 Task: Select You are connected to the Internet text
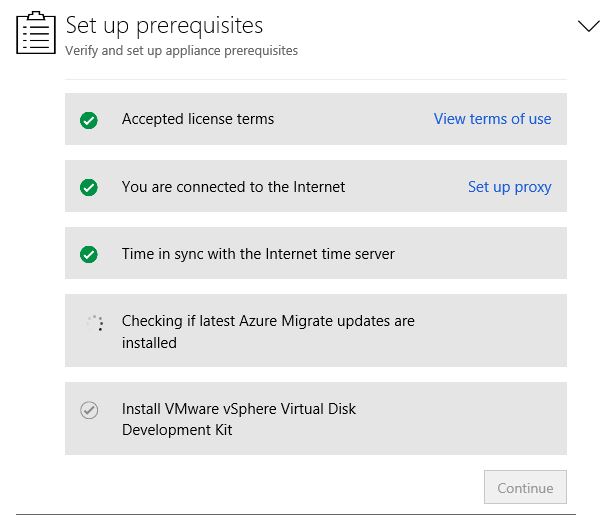coord(233,187)
